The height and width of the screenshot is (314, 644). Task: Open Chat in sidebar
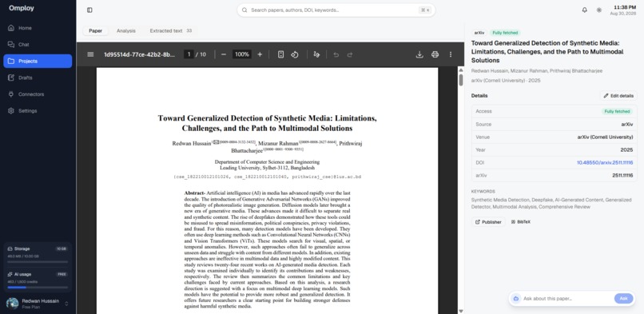coord(38,44)
